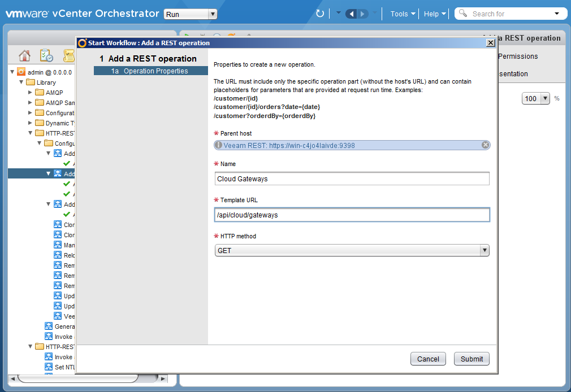Open the Help menu

[435, 14]
